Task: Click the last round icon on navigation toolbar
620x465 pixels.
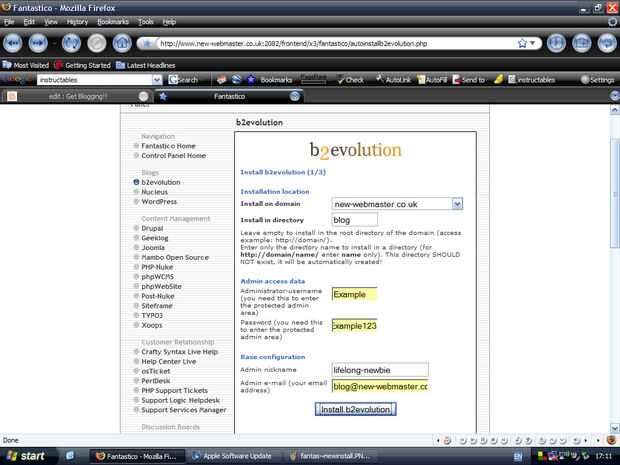Action: click(607, 43)
